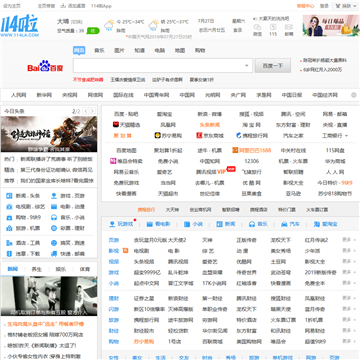Click the 旅游.机票 sidebar icon

pyautogui.click(x=9, y=229)
